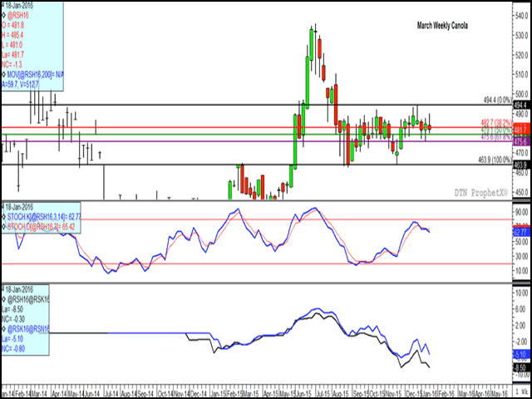
Task: Click the diamond marker beside @RSH16
Action: (x=3, y=16)
